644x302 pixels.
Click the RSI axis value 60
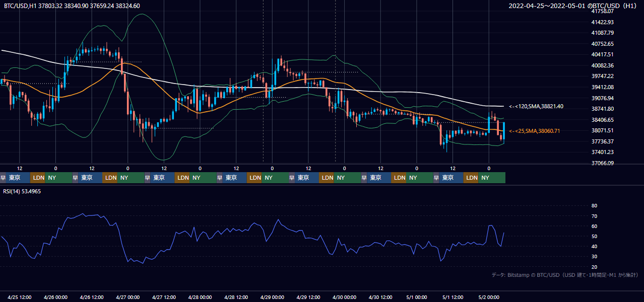click(594, 226)
